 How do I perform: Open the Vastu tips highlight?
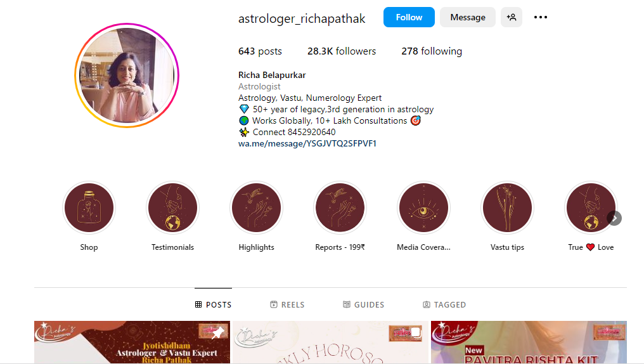point(507,208)
